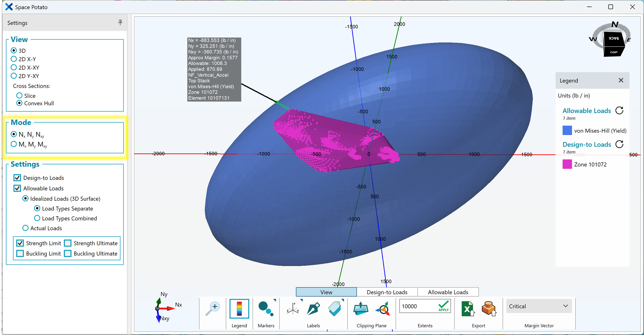Select the 2D Y-XY view option

click(14, 76)
